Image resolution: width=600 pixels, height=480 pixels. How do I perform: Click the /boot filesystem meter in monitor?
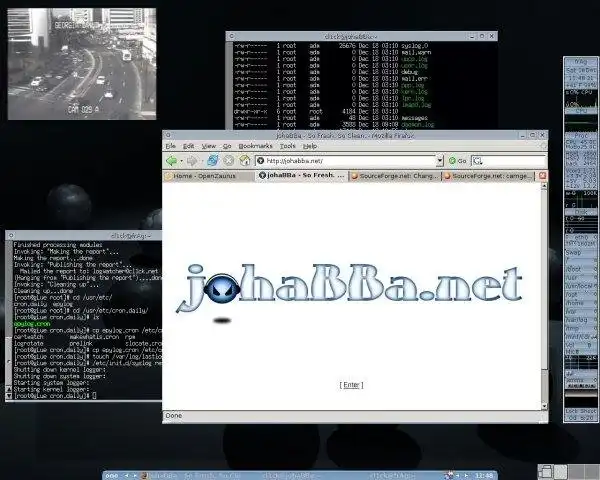pyautogui.click(x=581, y=269)
